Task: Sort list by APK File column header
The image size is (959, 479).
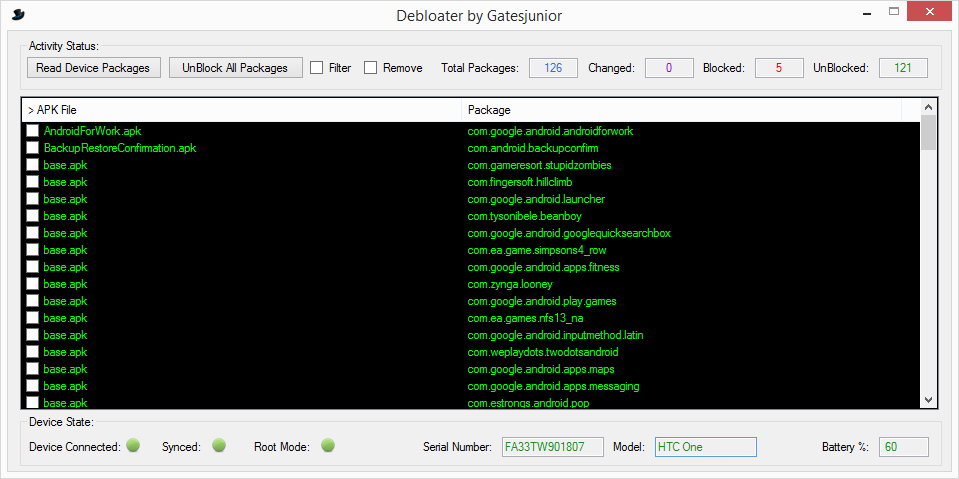Action: (x=240, y=110)
